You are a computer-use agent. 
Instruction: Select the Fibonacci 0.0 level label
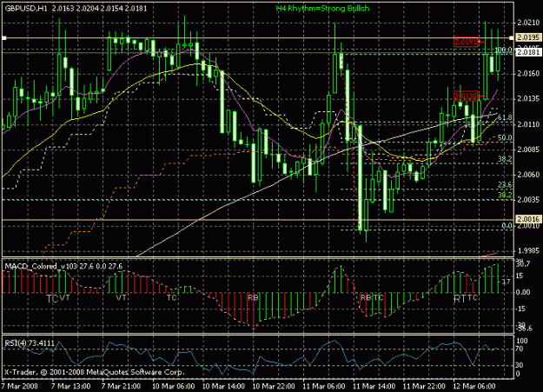point(507,226)
